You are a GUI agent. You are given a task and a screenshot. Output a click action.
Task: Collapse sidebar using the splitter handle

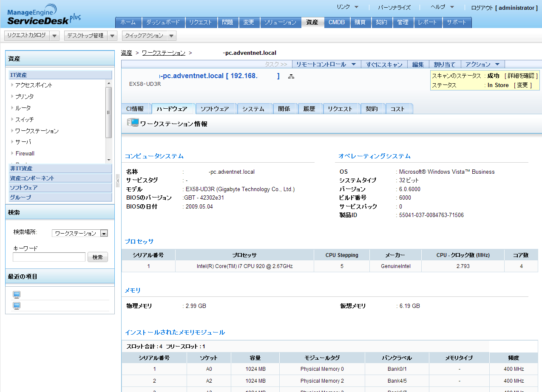[118, 180]
